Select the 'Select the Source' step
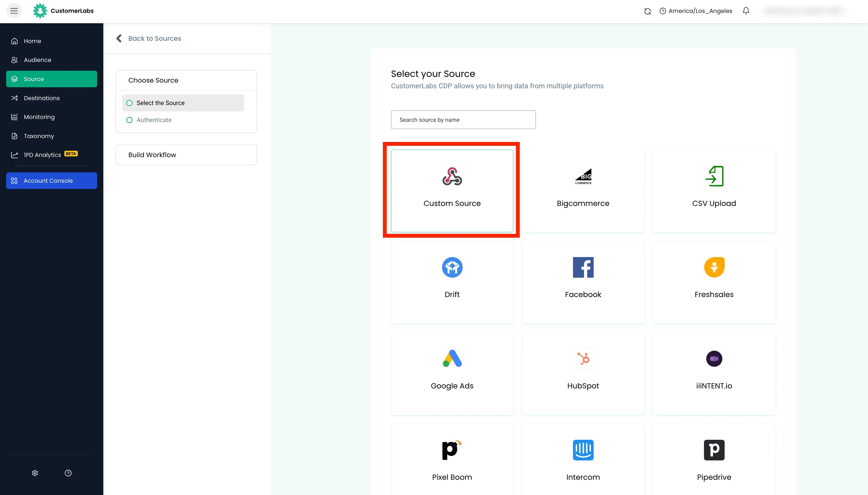868x495 pixels. pyautogui.click(x=183, y=103)
